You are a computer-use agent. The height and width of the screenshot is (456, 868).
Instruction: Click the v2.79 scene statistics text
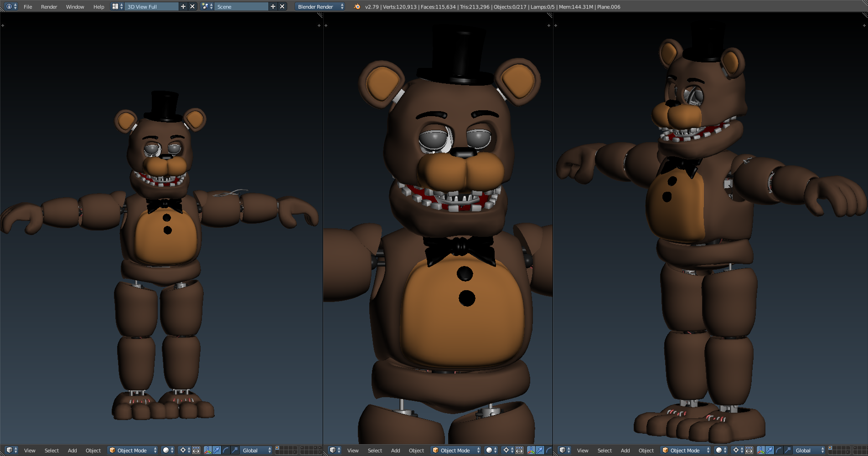tap(492, 7)
